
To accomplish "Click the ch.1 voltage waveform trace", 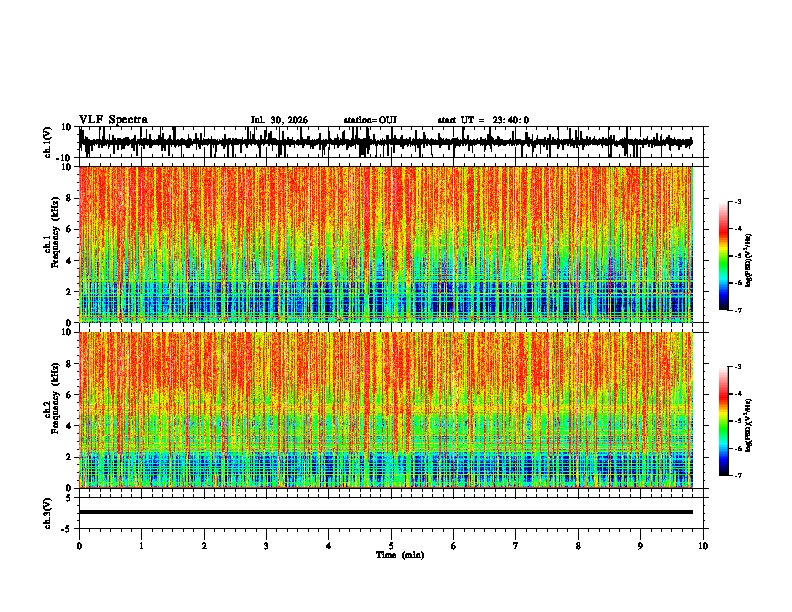I will [385, 142].
